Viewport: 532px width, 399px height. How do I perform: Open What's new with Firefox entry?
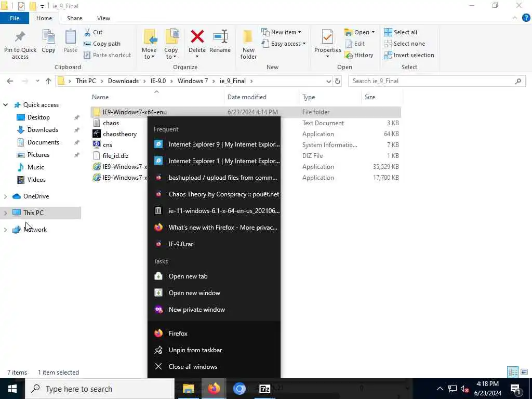tap(214, 228)
